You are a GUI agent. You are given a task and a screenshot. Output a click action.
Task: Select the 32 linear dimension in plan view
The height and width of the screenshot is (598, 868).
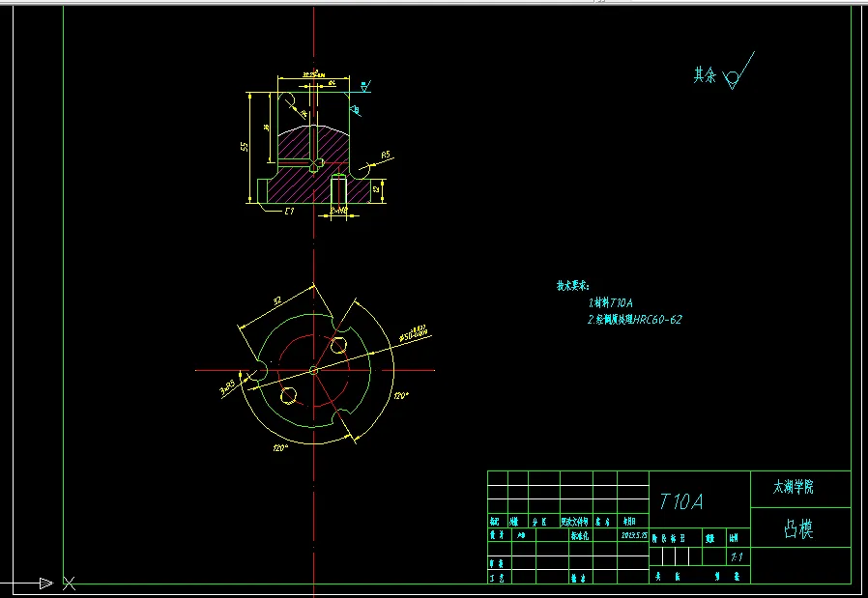(x=277, y=301)
